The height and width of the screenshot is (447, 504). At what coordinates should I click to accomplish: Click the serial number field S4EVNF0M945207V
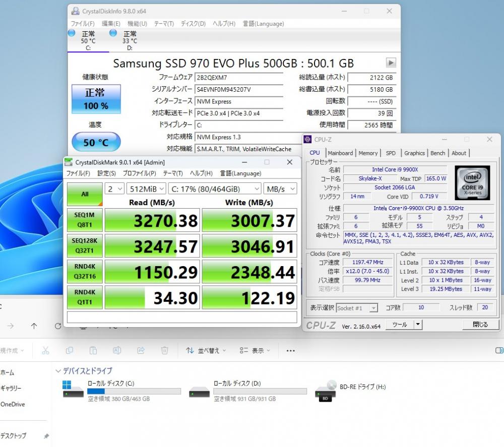tap(239, 90)
